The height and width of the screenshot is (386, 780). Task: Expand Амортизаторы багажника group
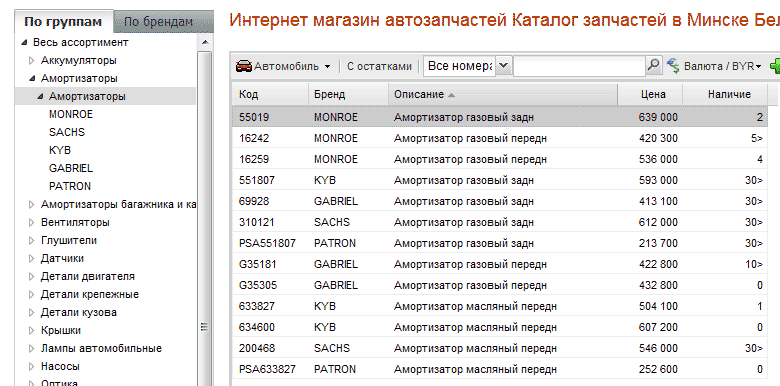(x=32, y=204)
